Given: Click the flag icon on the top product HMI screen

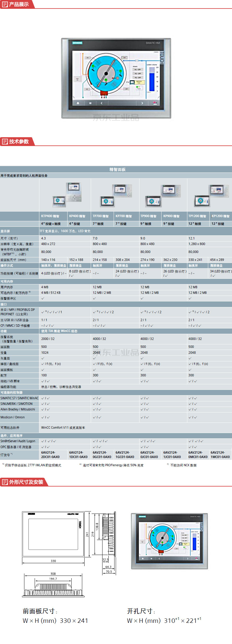Looking at the screenshot, I should [155, 103].
